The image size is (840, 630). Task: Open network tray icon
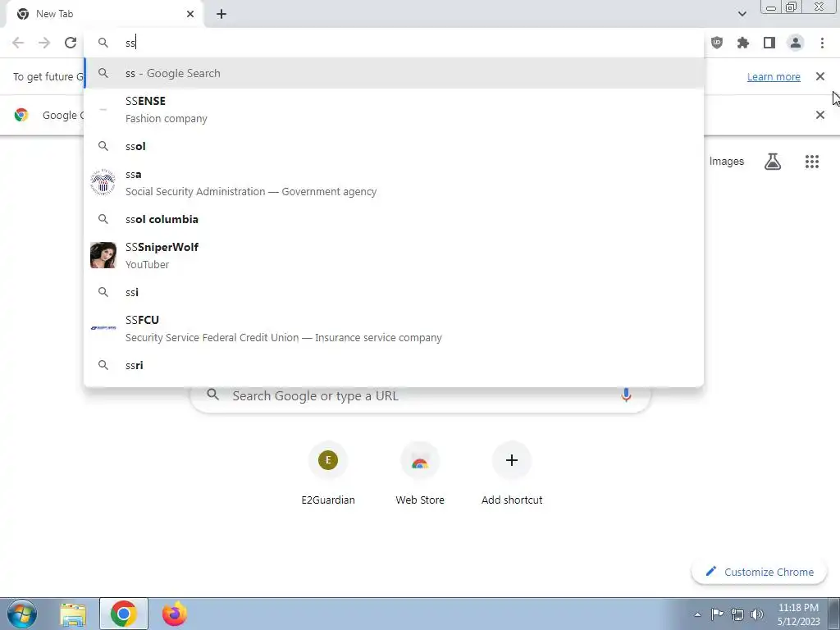click(737, 614)
